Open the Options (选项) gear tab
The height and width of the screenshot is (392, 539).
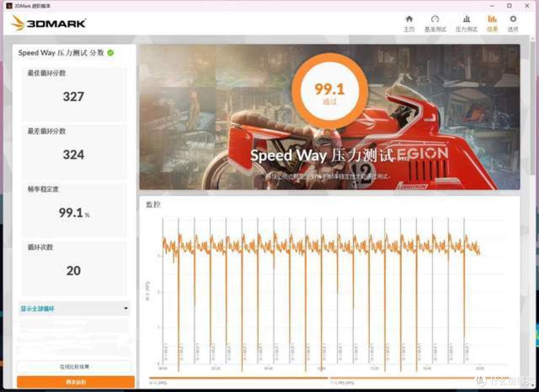[513, 23]
